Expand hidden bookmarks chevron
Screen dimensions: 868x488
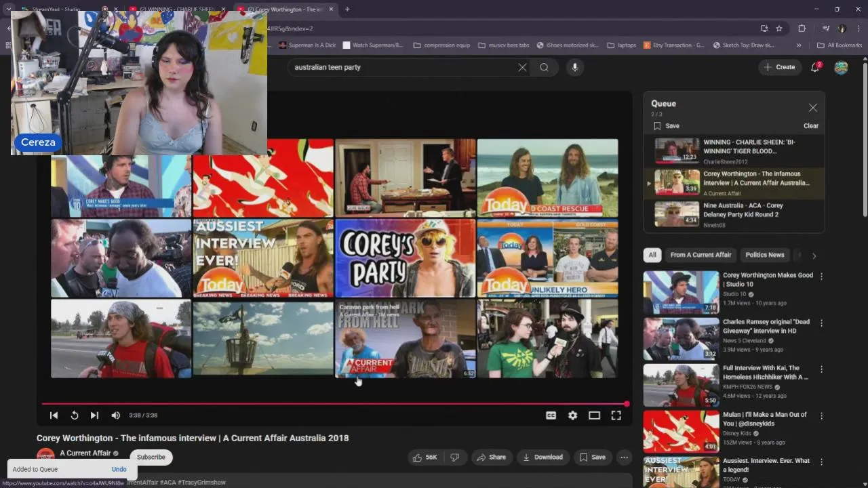tap(798, 45)
